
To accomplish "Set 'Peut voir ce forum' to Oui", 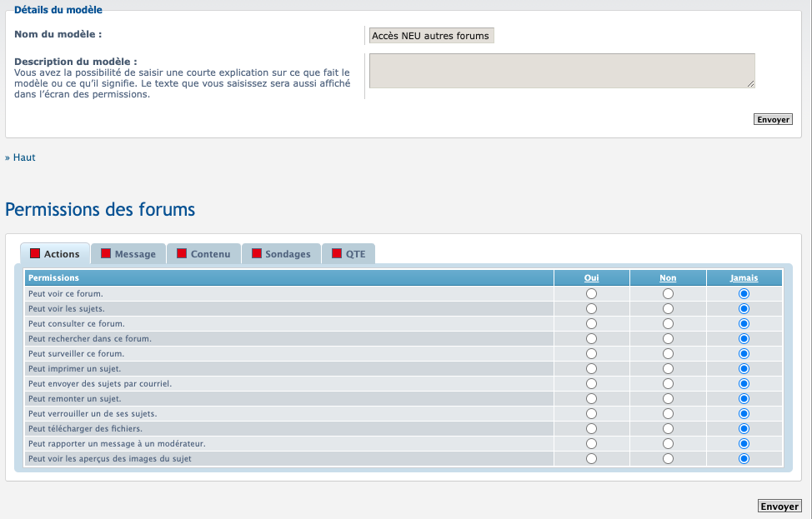I will click(592, 294).
